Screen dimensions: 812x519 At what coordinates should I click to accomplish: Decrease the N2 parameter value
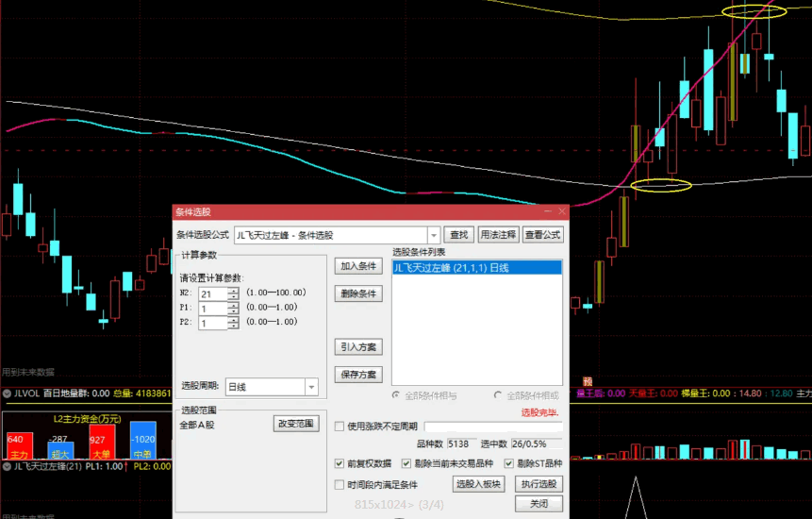234,297
